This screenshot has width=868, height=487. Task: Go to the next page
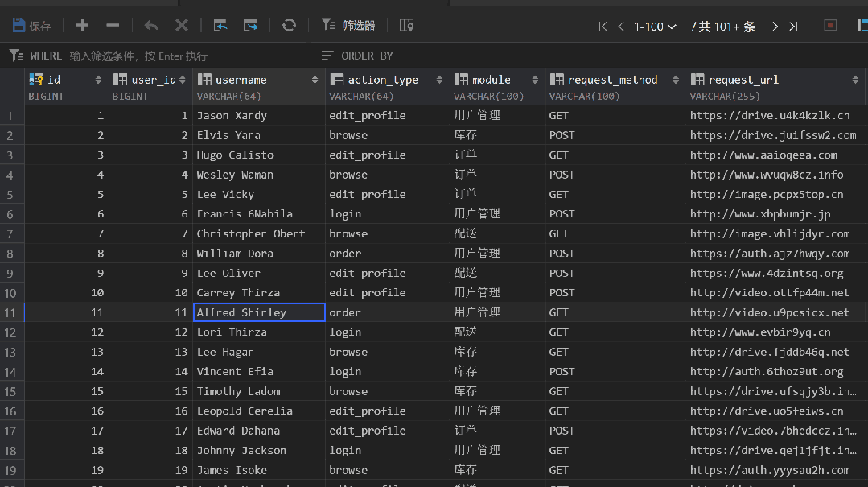click(775, 26)
